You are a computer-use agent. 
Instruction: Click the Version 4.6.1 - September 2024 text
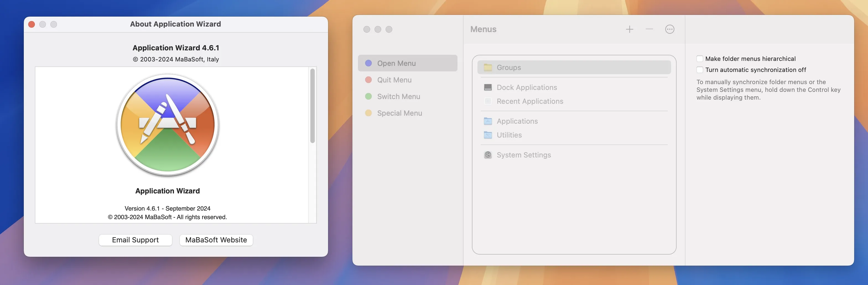[x=167, y=209]
